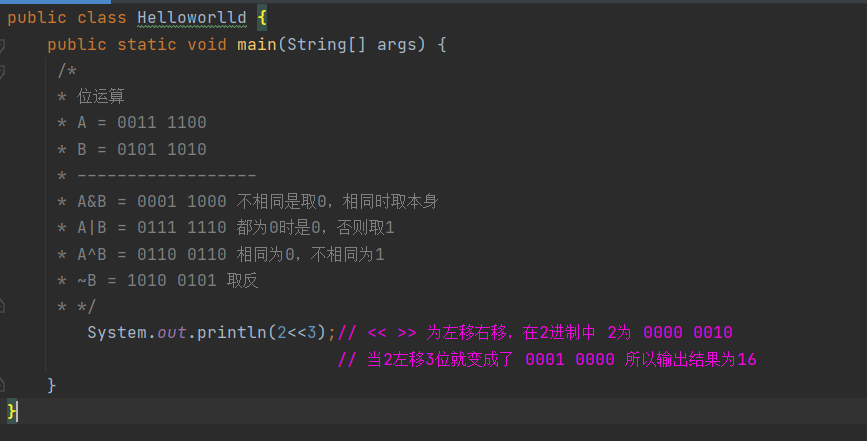The image size is (867, 441).
Task: Click the fold end marker beside the comment's closing */ line
Action: pos(3,306)
